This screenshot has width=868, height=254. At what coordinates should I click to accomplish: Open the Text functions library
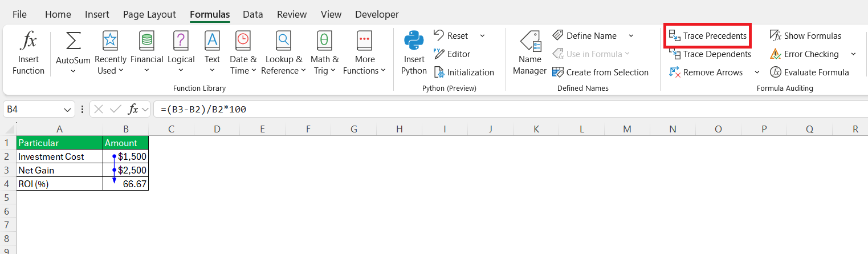[x=212, y=54]
